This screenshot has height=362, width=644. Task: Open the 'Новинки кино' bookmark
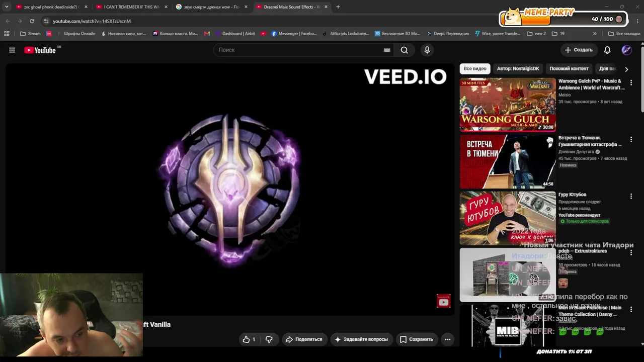(x=123, y=34)
